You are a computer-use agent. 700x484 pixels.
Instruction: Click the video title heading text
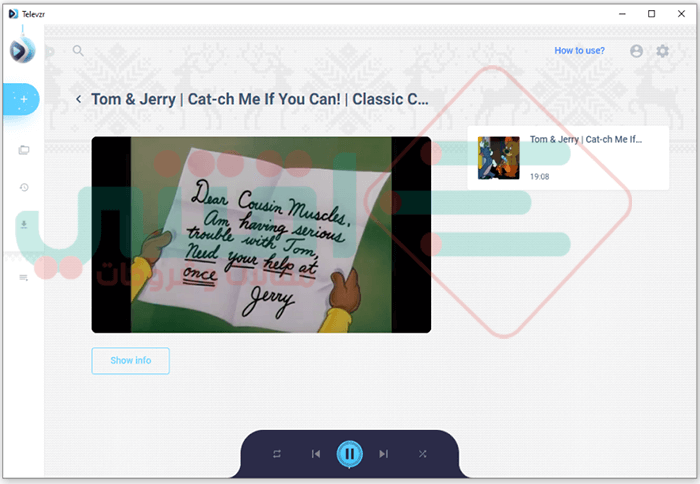tap(260, 99)
